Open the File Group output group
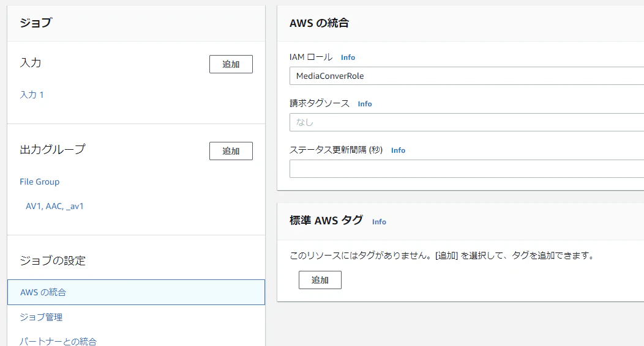 39,182
